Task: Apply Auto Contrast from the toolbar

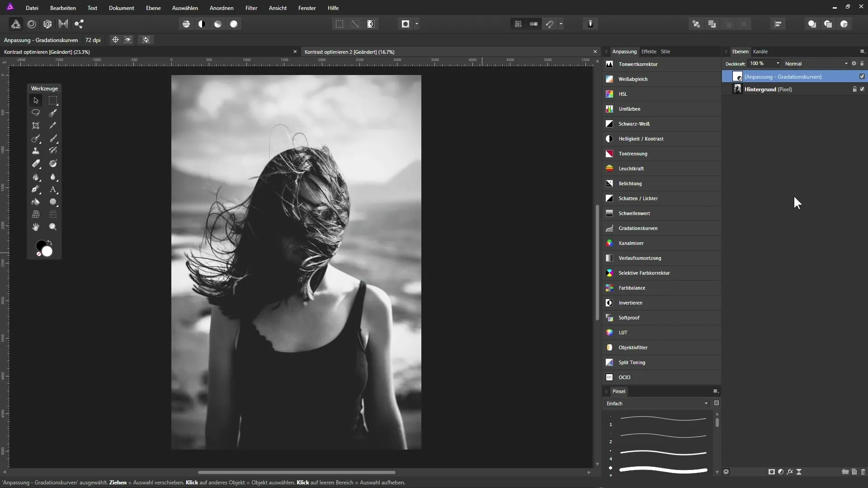Action: coord(202,24)
